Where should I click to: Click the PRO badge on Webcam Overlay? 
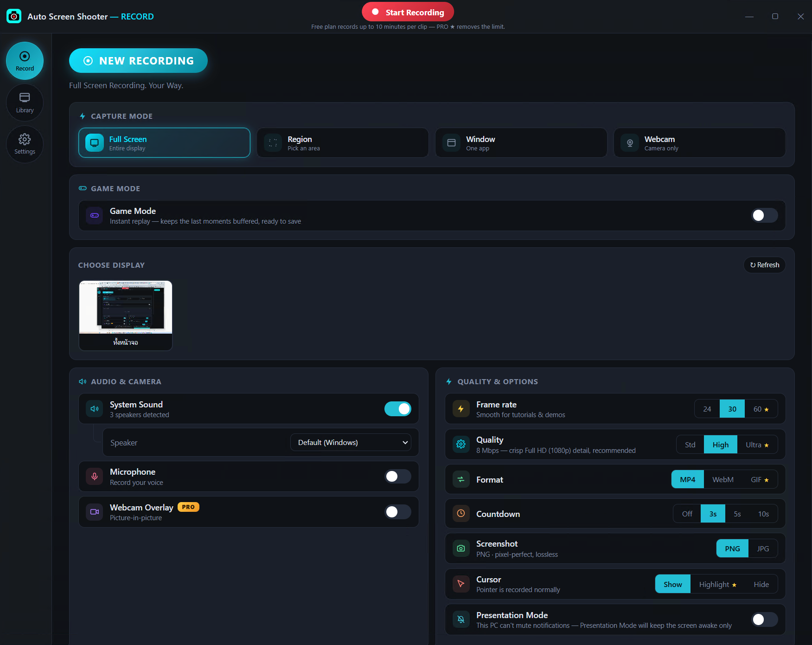click(x=188, y=507)
